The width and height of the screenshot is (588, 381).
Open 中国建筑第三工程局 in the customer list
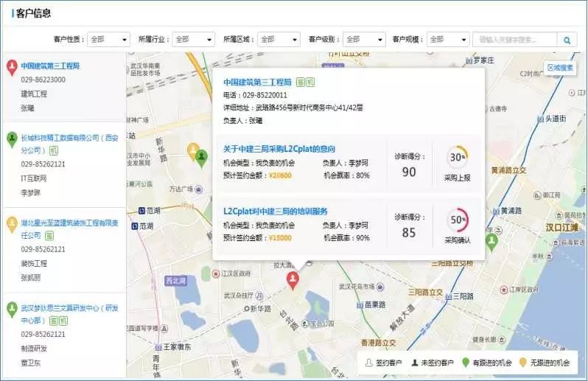pyautogui.click(x=50, y=66)
